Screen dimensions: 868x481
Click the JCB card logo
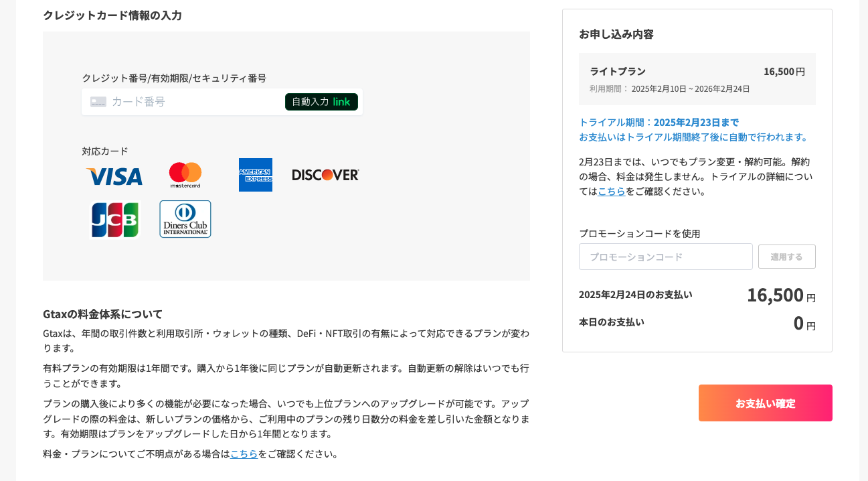click(115, 220)
